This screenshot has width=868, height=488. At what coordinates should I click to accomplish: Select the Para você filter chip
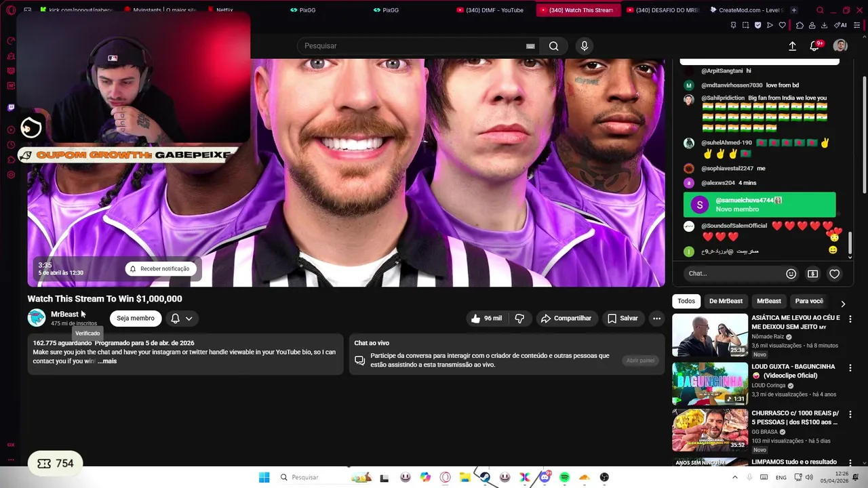coord(809,301)
